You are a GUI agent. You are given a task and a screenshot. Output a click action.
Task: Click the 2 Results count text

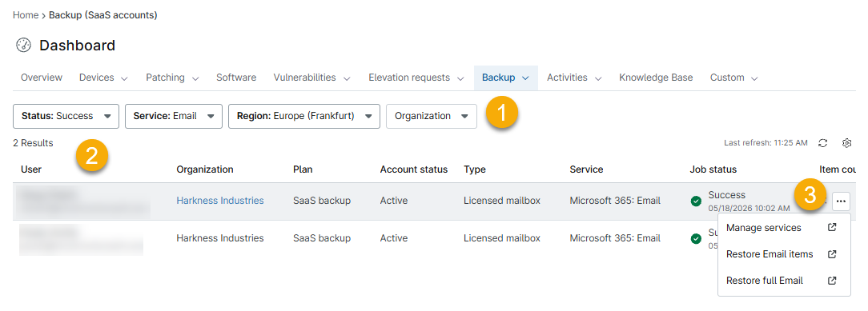tap(33, 143)
